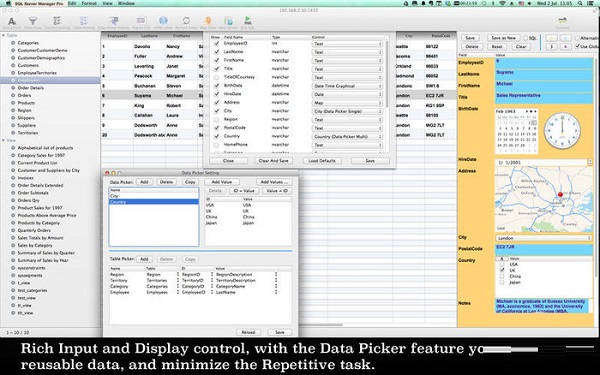600x375 pixels.
Task: Open Table Setting from toolbar
Action: [x=84, y=21]
